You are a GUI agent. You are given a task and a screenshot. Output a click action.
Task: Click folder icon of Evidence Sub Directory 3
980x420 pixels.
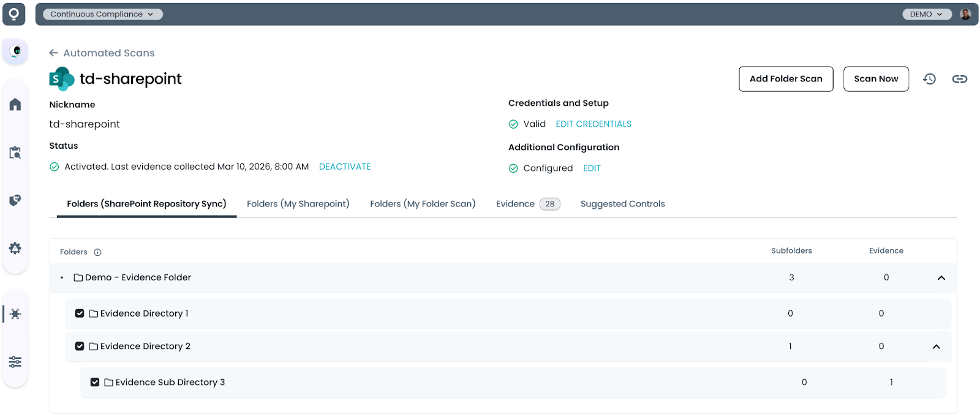(x=109, y=383)
